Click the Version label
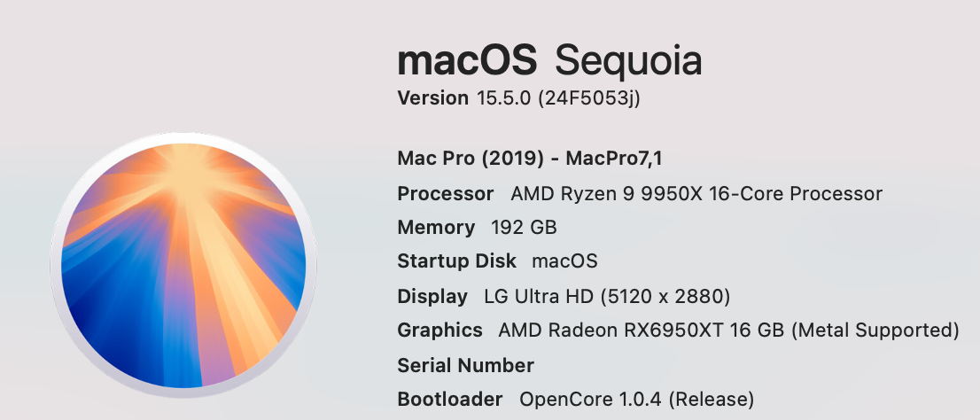This screenshot has height=420, width=980. 432,98
